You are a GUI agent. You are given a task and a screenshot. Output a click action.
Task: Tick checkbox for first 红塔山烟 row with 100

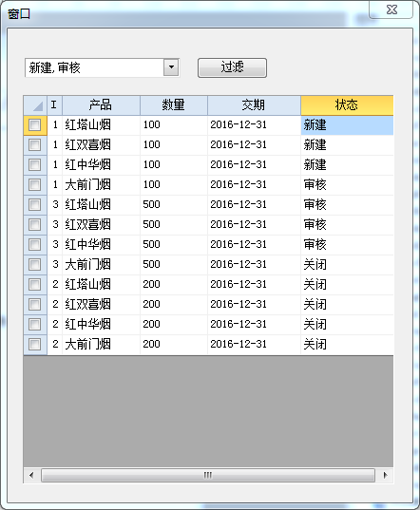point(34,125)
